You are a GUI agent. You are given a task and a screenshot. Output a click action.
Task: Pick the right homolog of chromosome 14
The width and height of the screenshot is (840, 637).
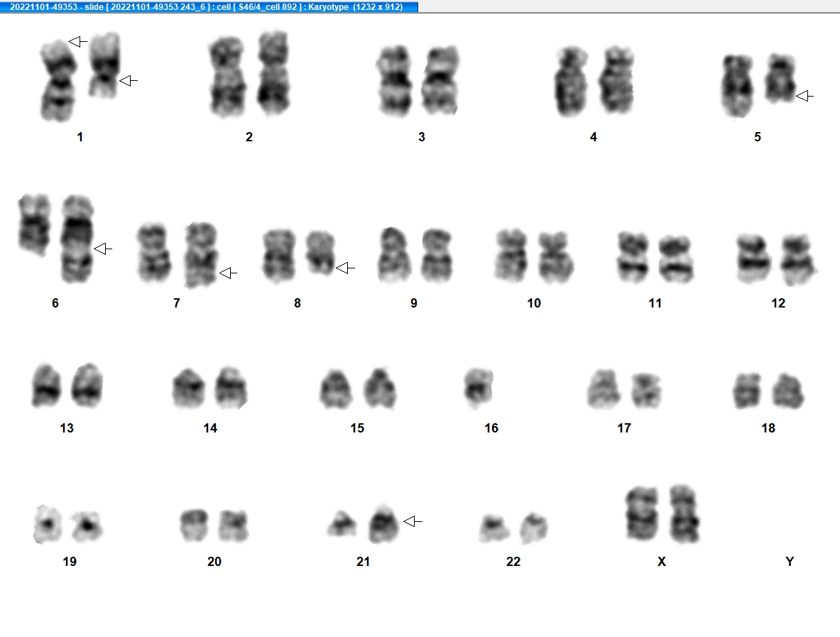pos(231,388)
